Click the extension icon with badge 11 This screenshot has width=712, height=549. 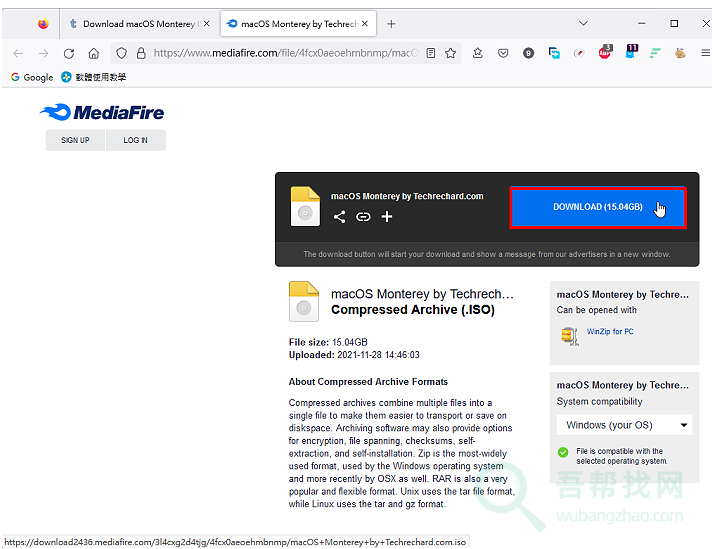tap(631, 52)
